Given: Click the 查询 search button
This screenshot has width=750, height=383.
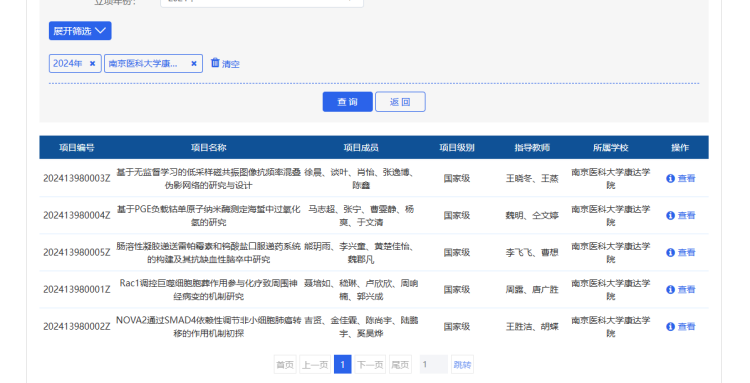Looking at the screenshot, I should pos(348,102).
